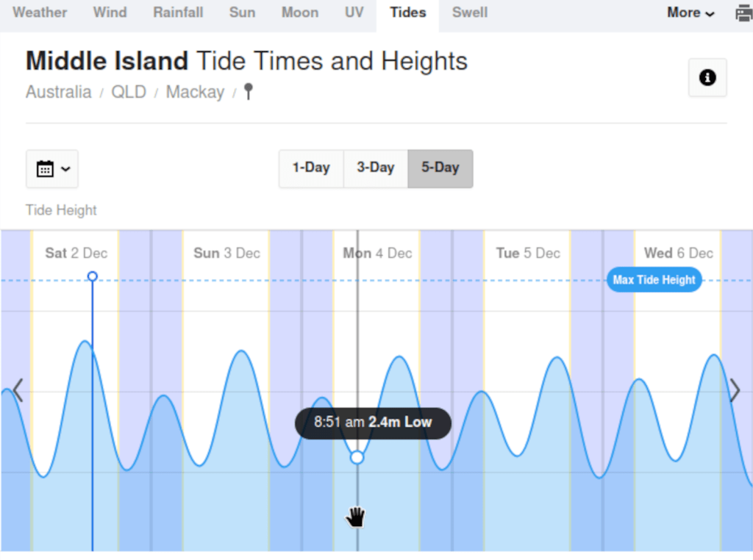Click the 8:51 am low tide point
753x560 pixels.
tap(357, 457)
